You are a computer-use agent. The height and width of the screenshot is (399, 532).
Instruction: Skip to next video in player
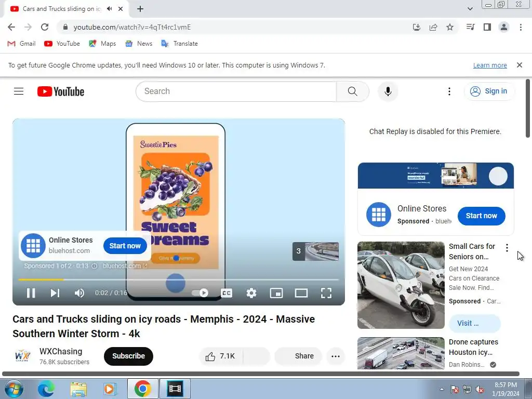coord(55,293)
